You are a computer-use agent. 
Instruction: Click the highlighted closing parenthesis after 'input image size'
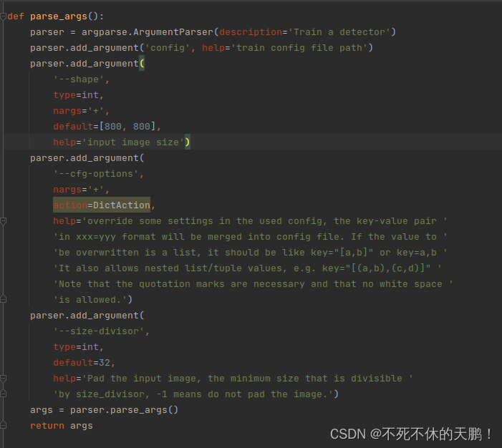coord(188,142)
